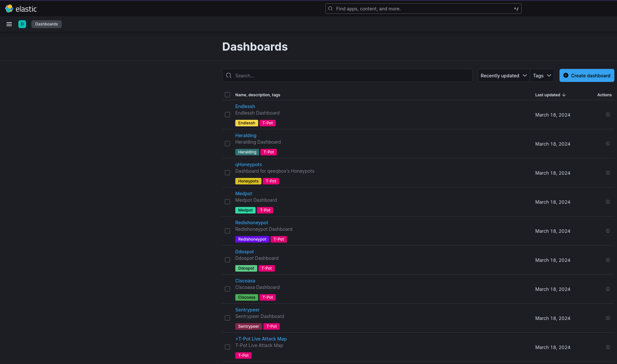The height and width of the screenshot is (364, 617).
Task: Click the Name, description, tags column header
Action: (x=258, y=95)
